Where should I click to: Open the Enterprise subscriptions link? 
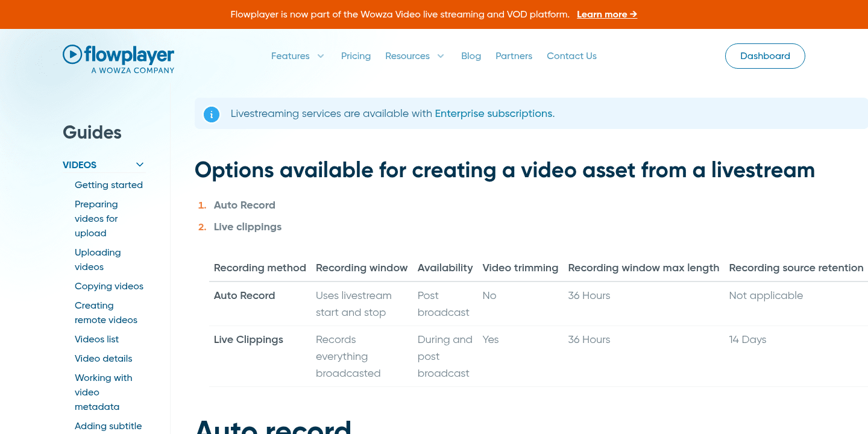coord(494,113)
